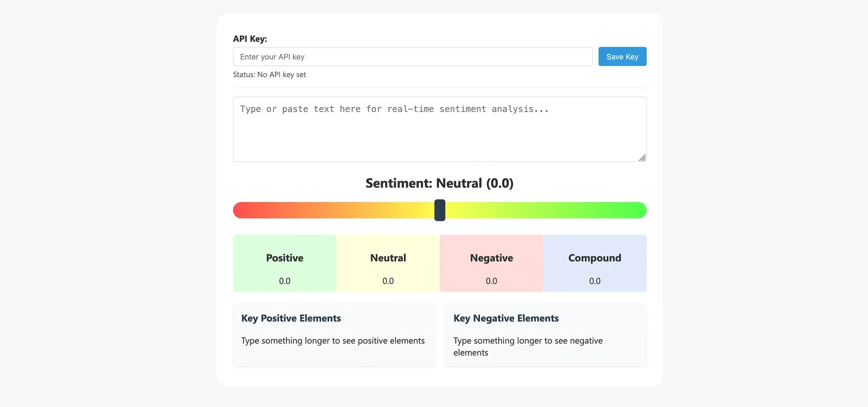The width and height of the screenshot is (868, 407).
Task: Click the Positive score value 0.0
Action: (x=285, y=281)
